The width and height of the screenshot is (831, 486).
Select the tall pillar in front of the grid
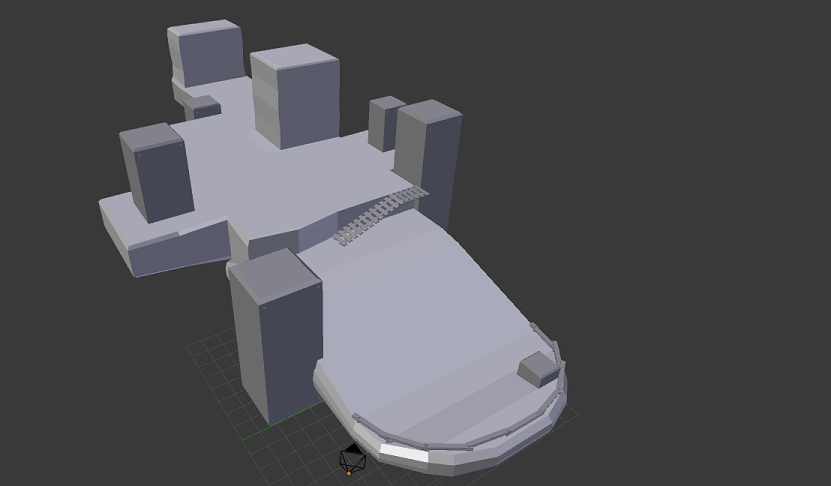276,335
